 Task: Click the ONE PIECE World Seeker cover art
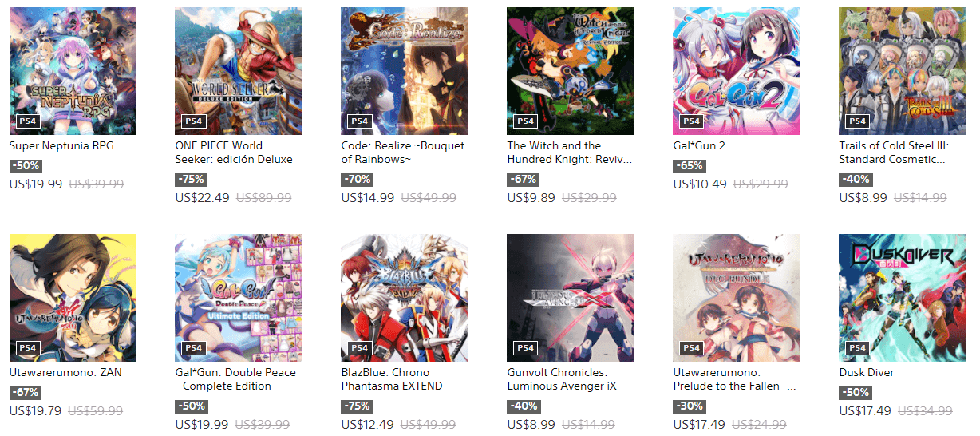tap(239, 71)
